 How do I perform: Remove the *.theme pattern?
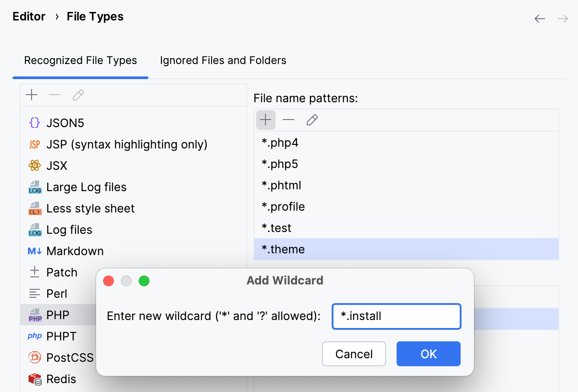pos(289,120)
